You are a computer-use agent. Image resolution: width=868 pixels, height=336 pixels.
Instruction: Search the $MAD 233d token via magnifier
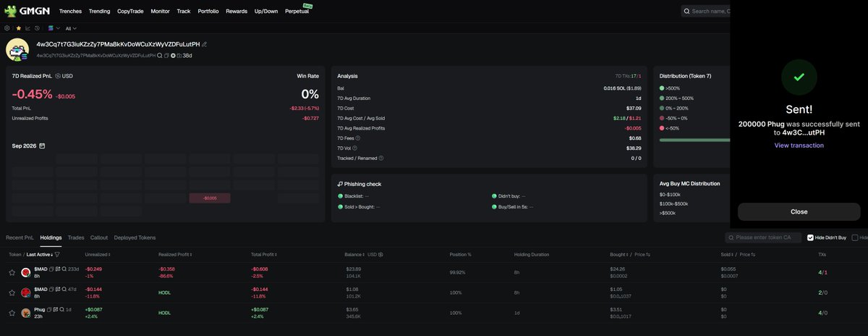coord(64,269)
